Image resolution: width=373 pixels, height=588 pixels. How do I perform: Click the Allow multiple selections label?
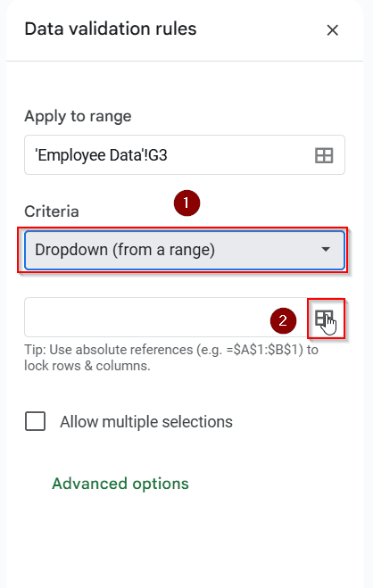[146, 422]
